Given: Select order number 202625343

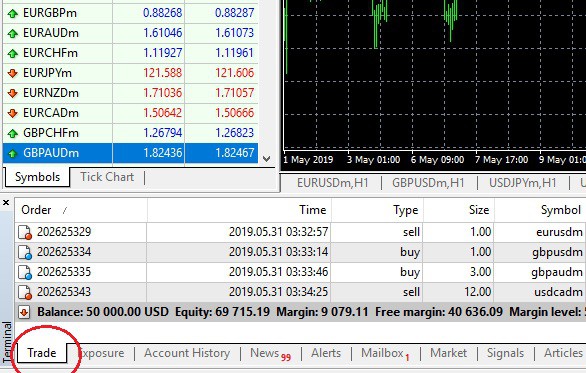Looking at the screenshot, I should (x=64, y=292).
